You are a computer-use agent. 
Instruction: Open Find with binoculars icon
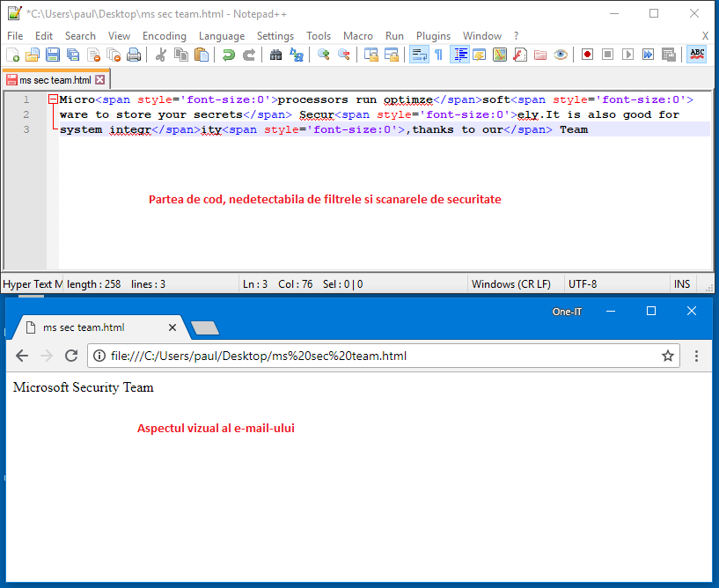pyautogui.click(x=276, y=55)
